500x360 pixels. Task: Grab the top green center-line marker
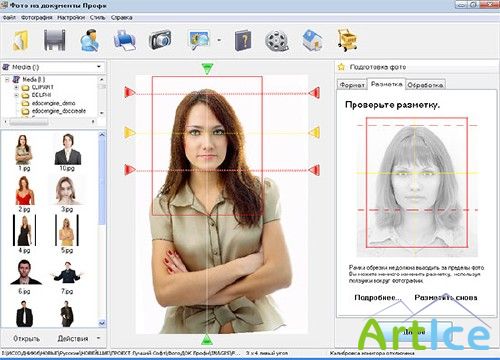pos(207,69)
